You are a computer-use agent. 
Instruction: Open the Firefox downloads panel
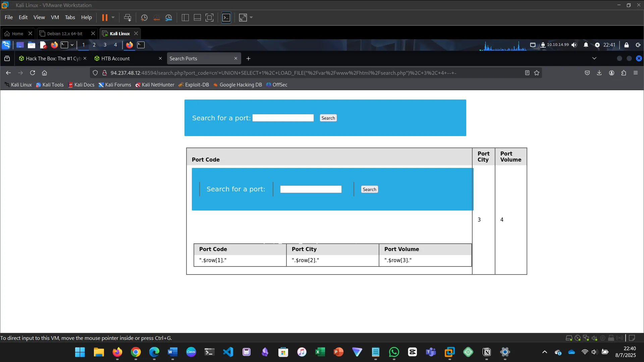tap(599, 73)
